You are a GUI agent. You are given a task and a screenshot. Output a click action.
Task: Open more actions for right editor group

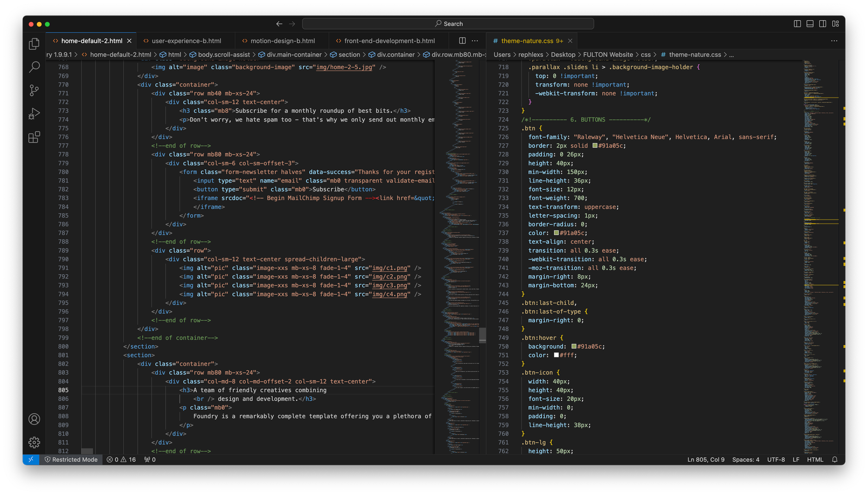834,41
